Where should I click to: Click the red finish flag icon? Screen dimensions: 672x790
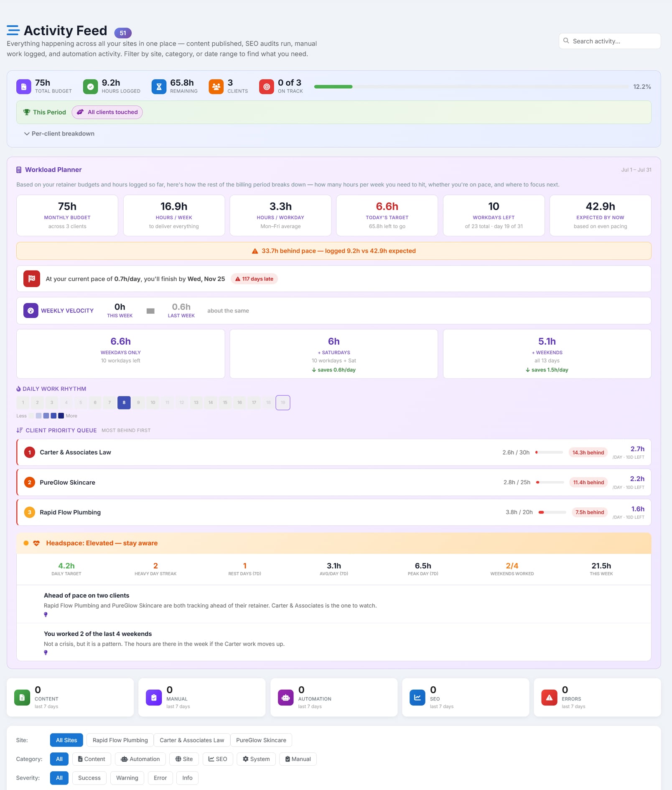click(32, 279)
